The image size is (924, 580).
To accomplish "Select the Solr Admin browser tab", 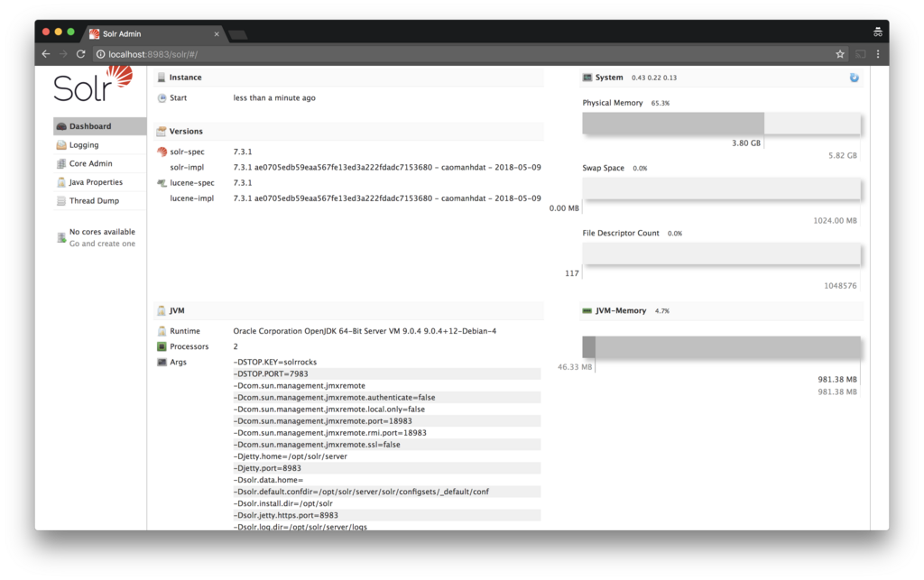I will (153, 34).
